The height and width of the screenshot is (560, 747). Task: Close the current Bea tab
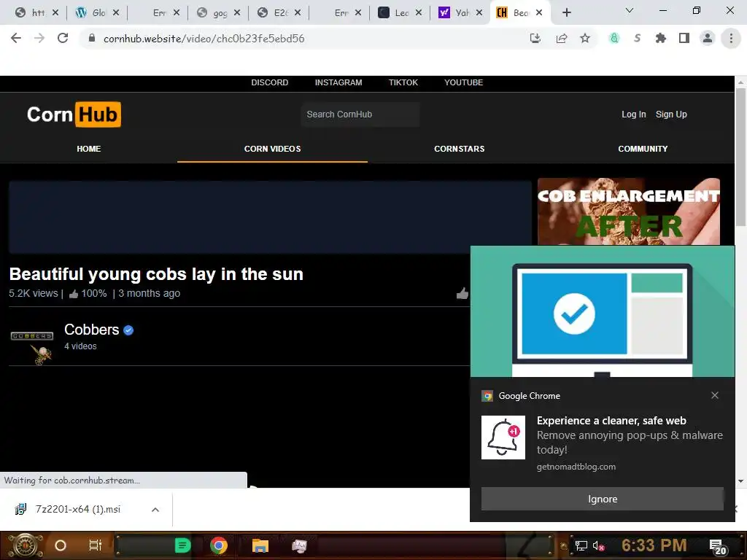[x=539, y=12]
